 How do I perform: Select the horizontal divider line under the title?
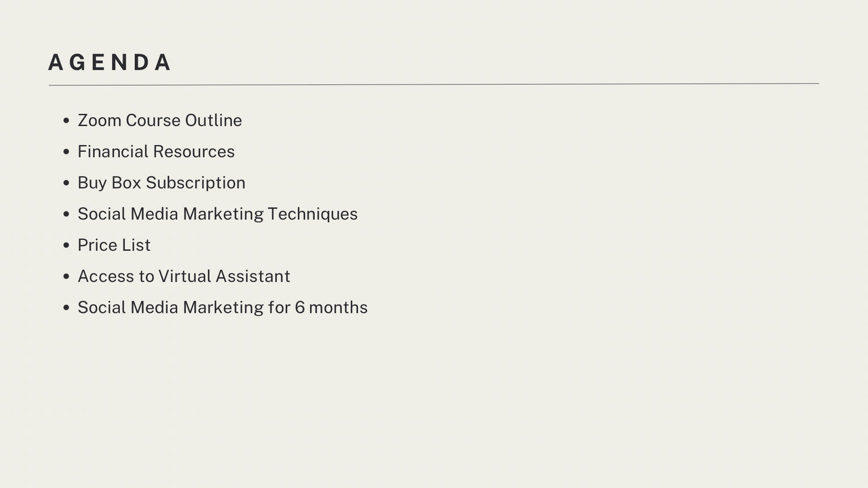click(x=434, y=85)
